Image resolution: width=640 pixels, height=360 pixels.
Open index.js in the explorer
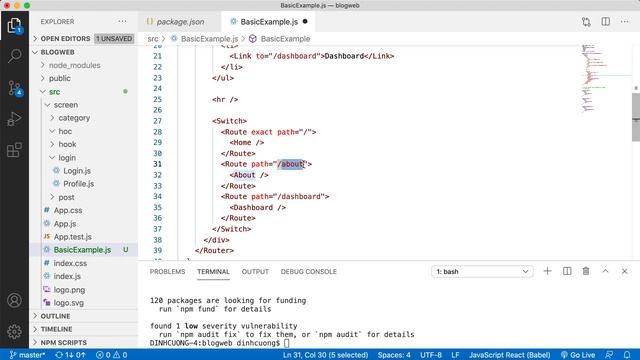pos(67,276)
